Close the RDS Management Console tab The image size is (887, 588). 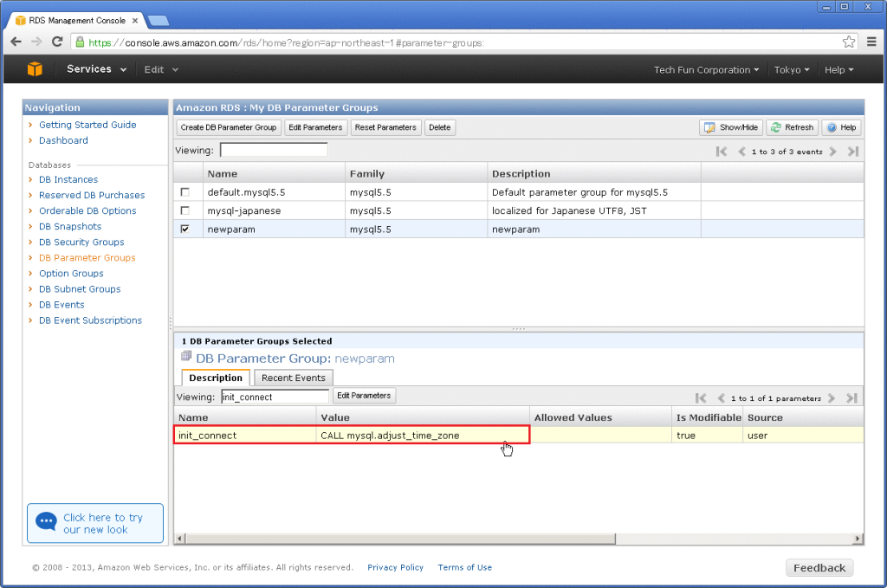[135, 21]
